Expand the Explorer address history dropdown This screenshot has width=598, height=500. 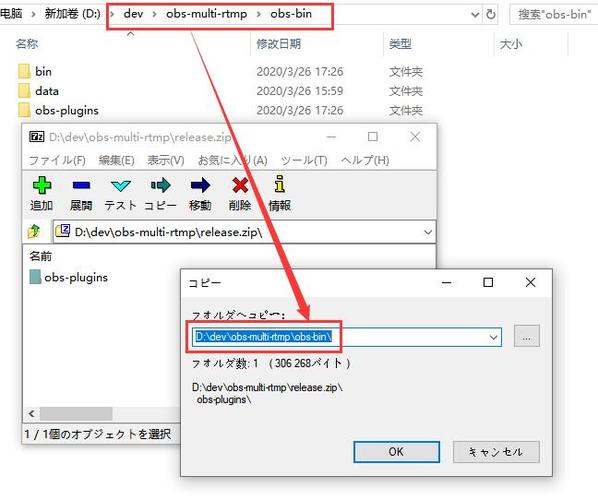pyautogui.click(x=475, y=15)
